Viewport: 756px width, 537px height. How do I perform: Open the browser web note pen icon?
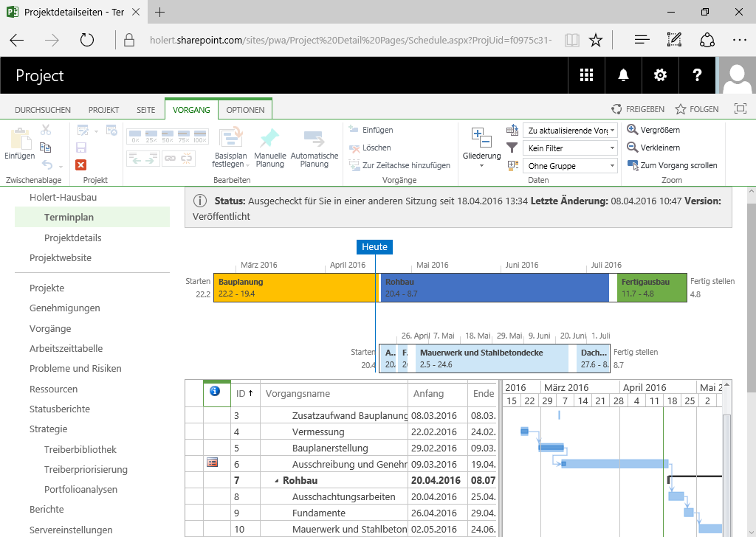[x=674, y=40]
